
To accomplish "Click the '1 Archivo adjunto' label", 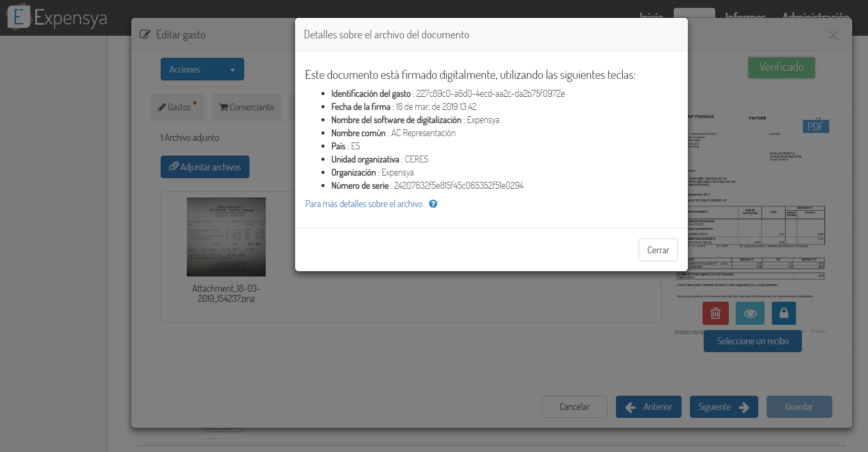I will (x=190, y=138).
